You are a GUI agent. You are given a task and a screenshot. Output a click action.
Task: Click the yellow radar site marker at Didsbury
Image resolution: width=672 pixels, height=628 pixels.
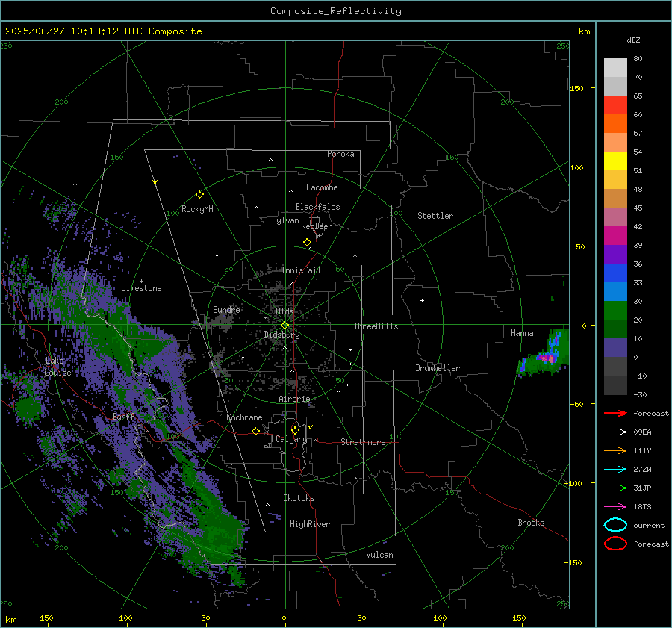pos(285,326)
